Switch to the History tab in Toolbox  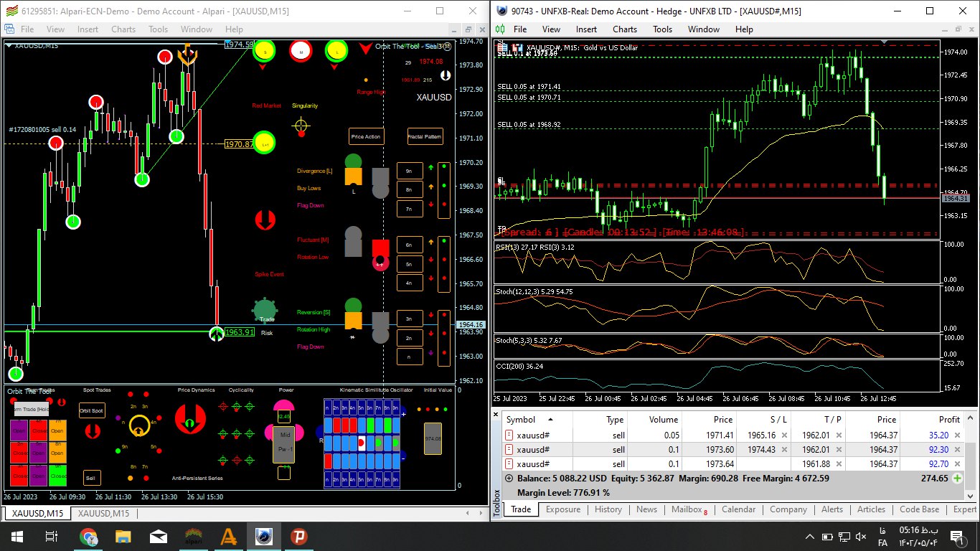(608, 509)
